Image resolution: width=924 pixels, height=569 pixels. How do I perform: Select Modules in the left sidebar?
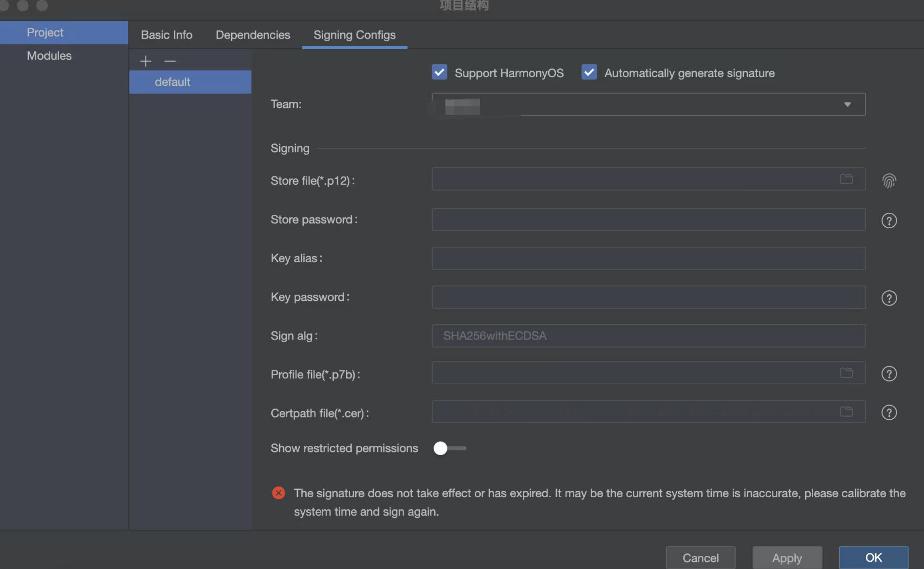click(x=49, y=56)
